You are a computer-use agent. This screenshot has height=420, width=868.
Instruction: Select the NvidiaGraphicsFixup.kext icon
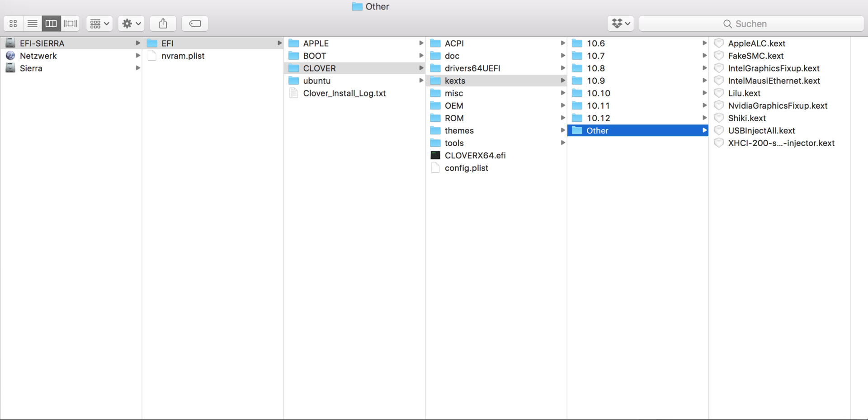point(719,105)
